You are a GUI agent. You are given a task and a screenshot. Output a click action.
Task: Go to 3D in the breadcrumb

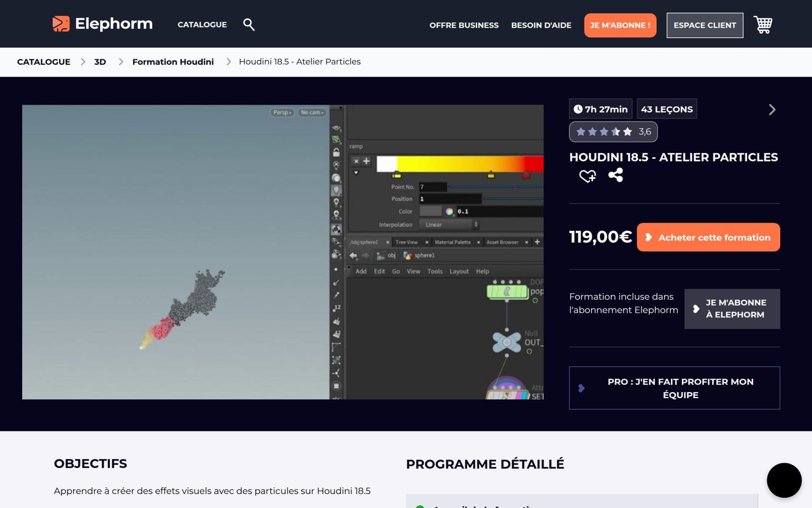click(x=100, y=62)
